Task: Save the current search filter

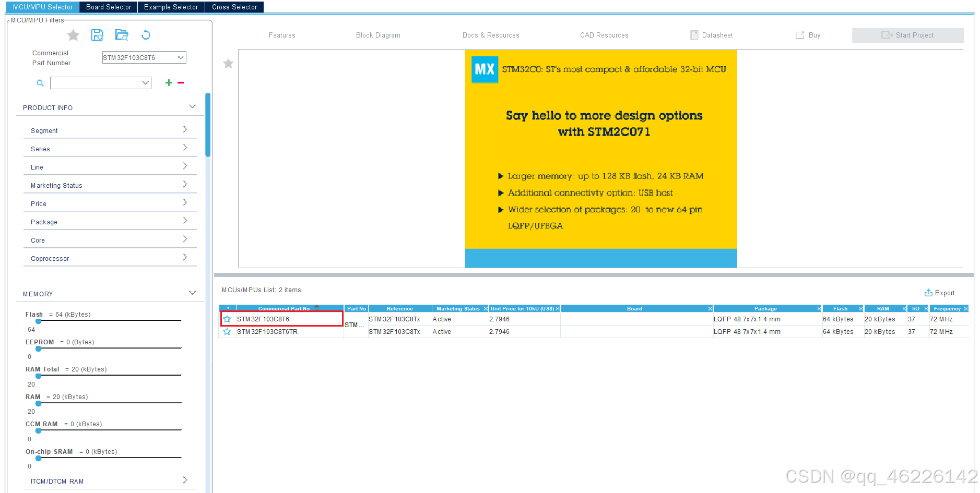Action: tap(97, 35)
